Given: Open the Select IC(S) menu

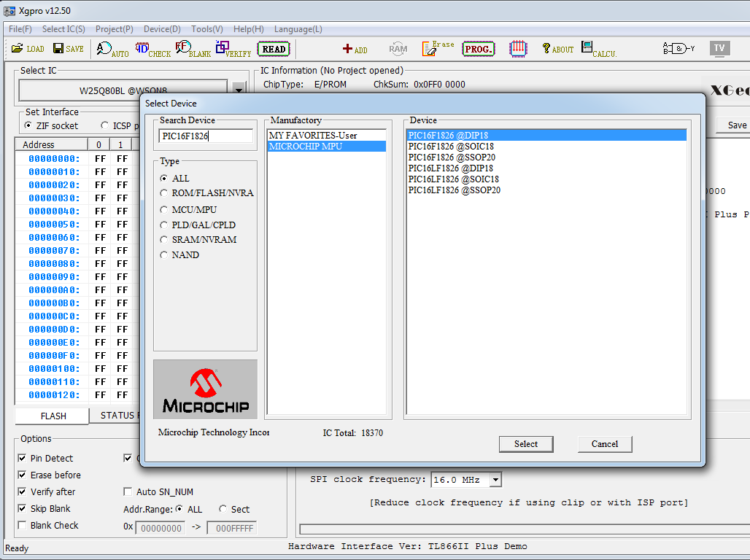Looking at the screenshot, I should (63, 29).
